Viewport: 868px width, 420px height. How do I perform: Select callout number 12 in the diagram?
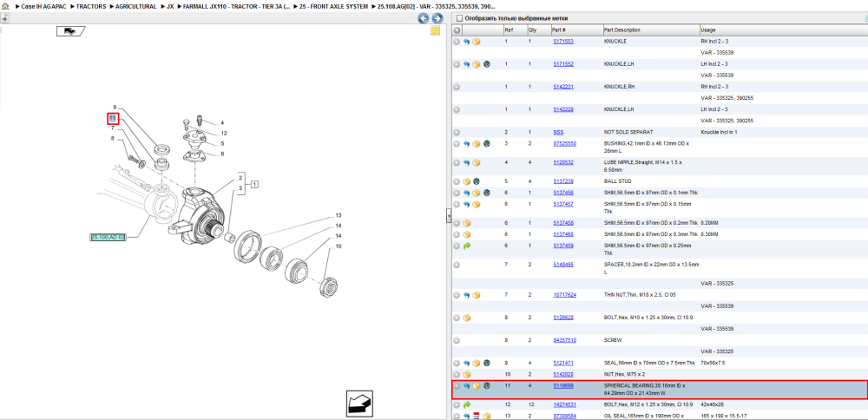click(224, 134)
